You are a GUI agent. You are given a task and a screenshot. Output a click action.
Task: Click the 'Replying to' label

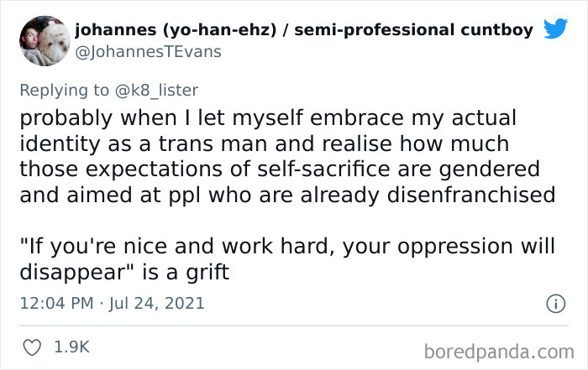[64, 91]
